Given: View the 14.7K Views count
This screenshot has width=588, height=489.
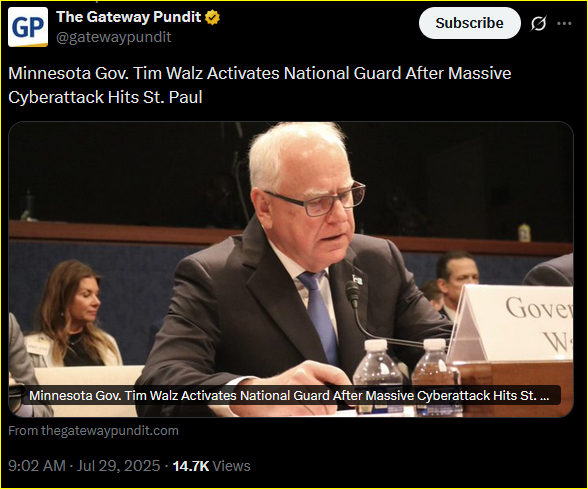Looking at the screenshot, I should [211, 466].
